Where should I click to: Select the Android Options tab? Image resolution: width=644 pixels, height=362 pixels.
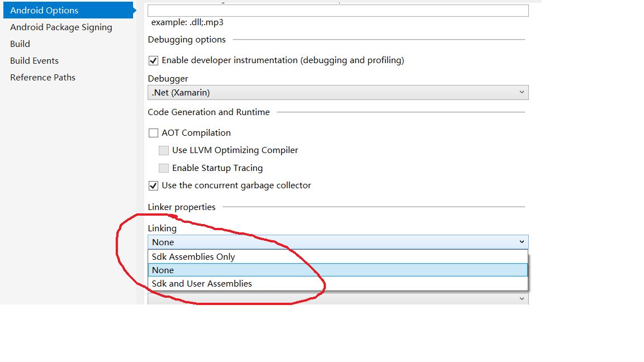tap(68, 10)
